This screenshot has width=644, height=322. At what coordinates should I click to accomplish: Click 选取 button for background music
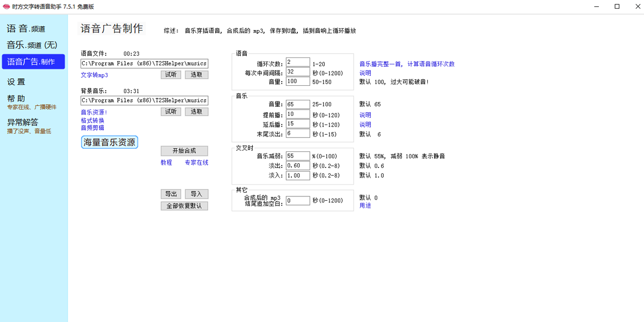pos(196,112)
